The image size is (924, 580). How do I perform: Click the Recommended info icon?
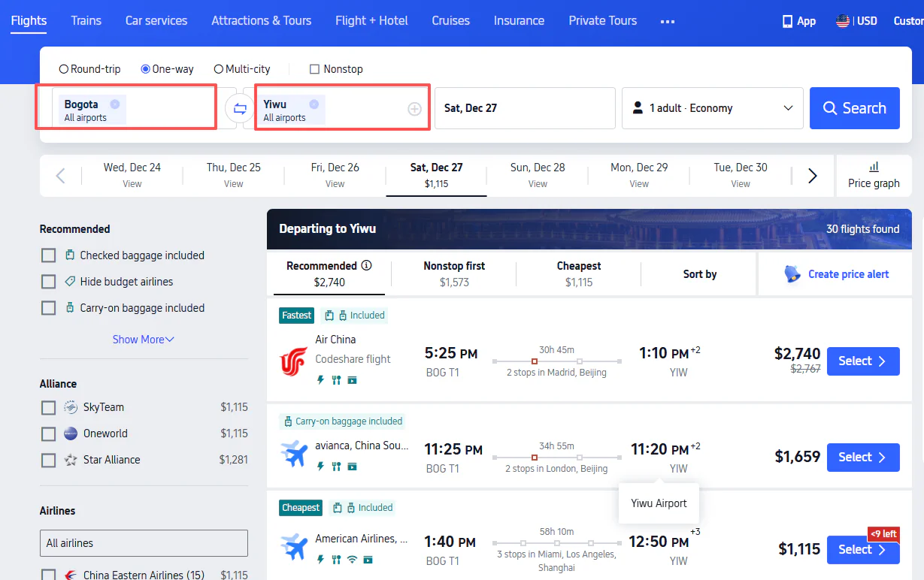(367, 265)
